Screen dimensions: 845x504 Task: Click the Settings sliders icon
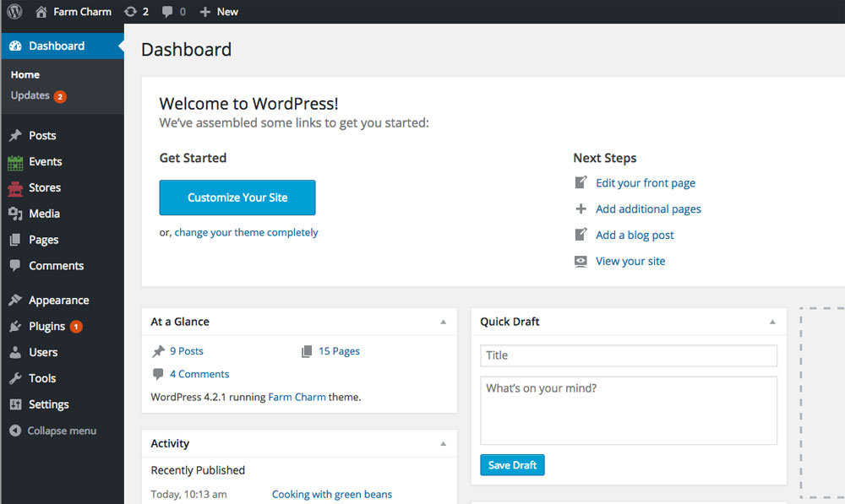point(15,404)
